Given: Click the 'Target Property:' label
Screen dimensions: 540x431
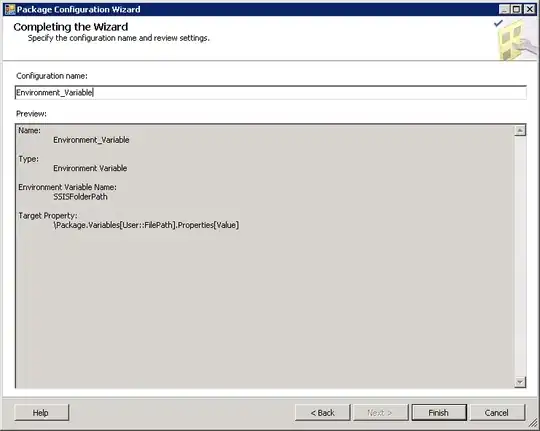Looking at the screenshot, I should (48, 216).
